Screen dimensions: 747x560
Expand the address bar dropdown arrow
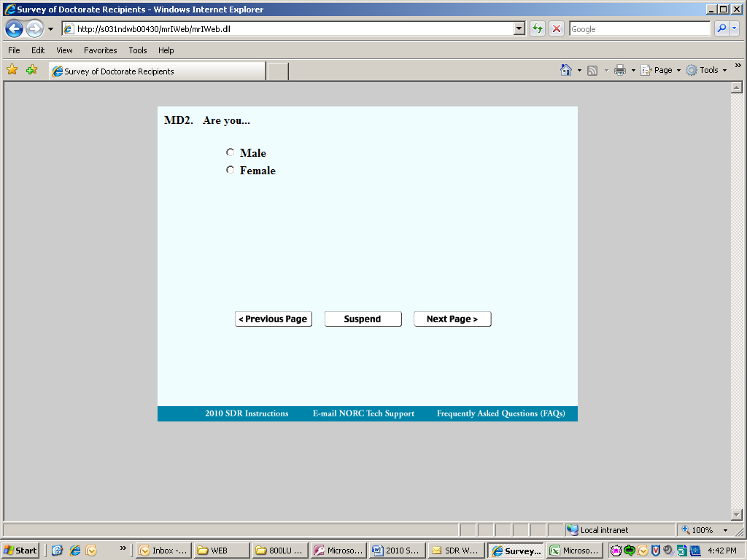[x=519, y=28]
